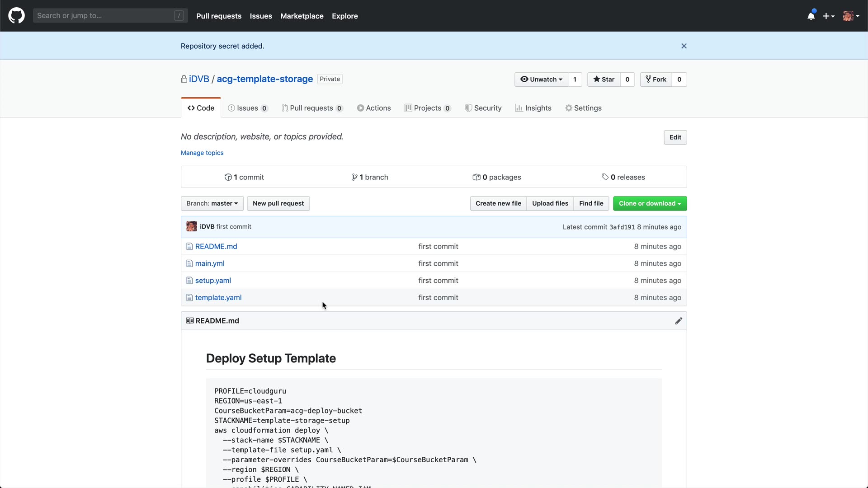Open the plus create-new dropdown menu
The width and height of the screenshot is (868, 488).
828,16
